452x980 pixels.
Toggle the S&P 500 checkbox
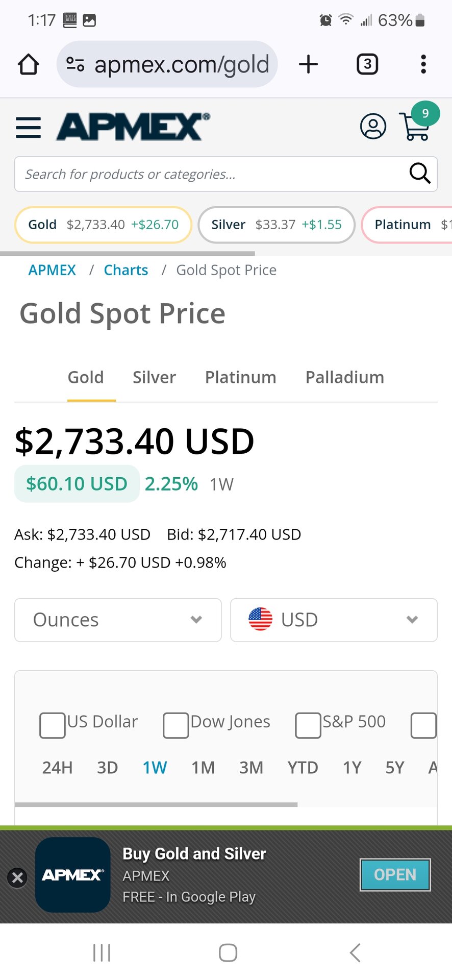coord(308,725)
